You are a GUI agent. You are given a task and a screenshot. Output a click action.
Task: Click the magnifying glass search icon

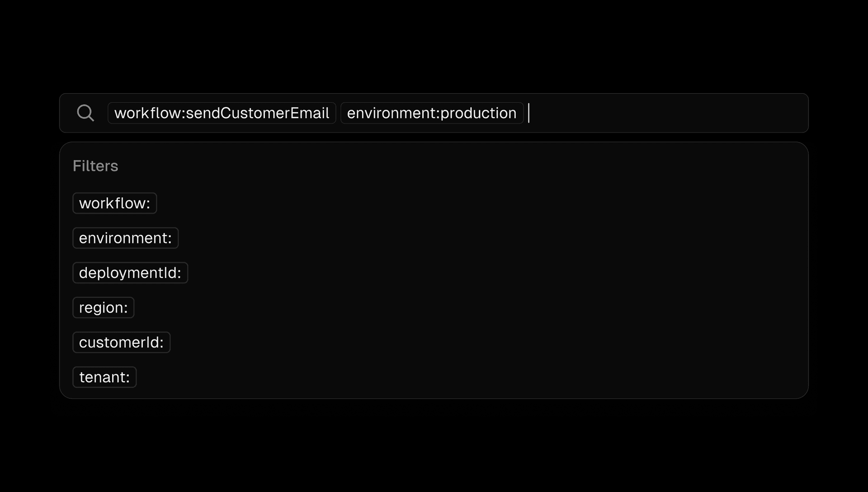coord(85,113)
